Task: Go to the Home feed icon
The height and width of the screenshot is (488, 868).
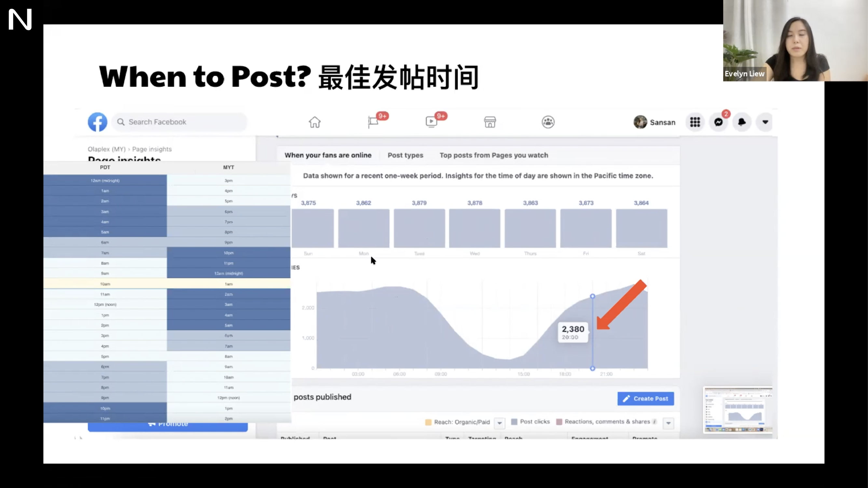Action: pos(315,122)
